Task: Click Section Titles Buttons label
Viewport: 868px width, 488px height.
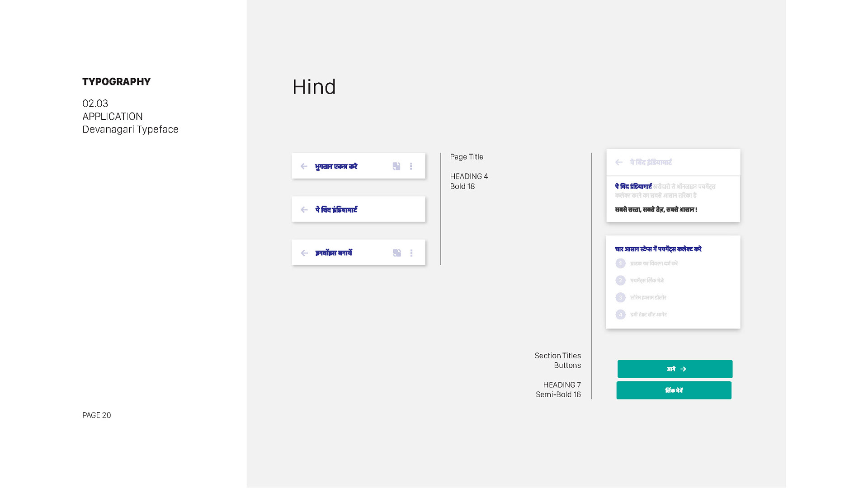Action: coord(558,361)
